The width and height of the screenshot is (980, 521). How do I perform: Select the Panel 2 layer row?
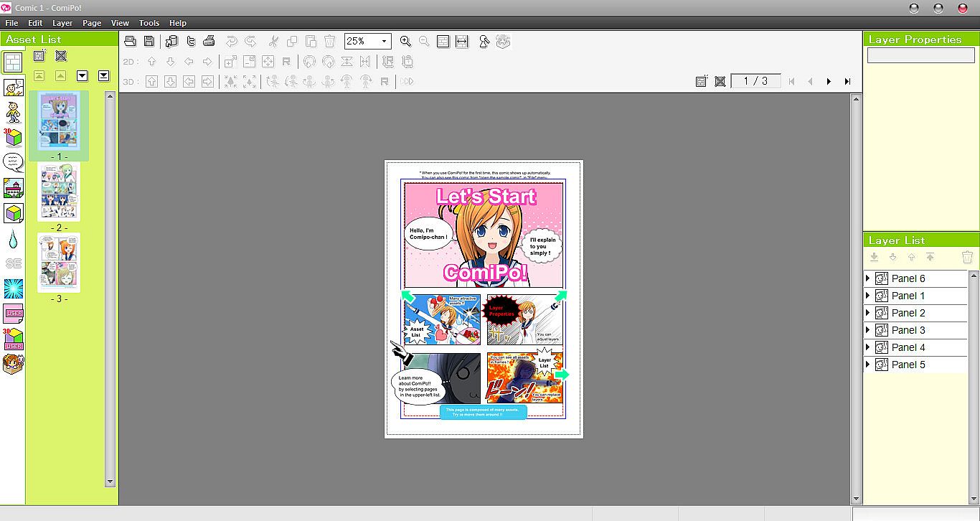pos(908,313)
